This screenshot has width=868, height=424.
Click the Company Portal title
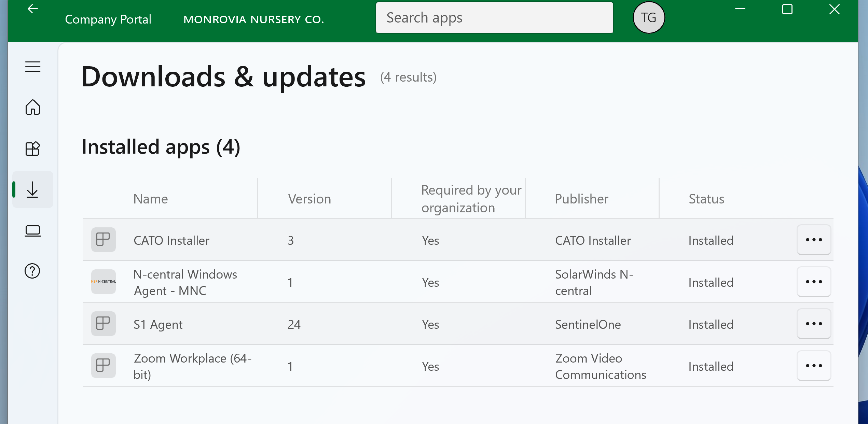108,19
